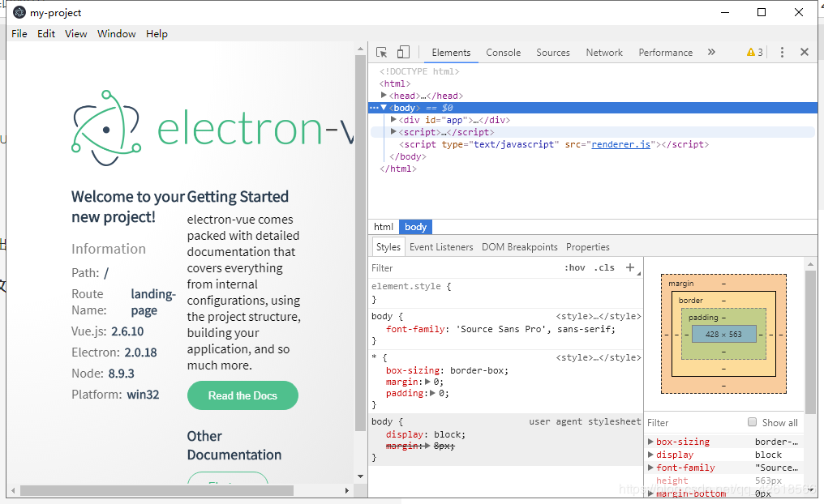Toggle the :hov element state panel
This screenshot has height=504, width=824.
pyautogui.click(x=574, y=267)
